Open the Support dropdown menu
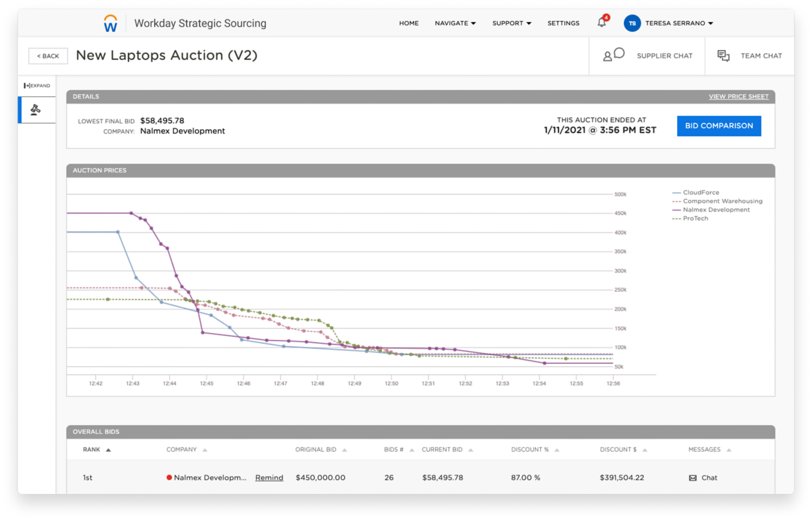This screenshot has height=521, width=812. 512,23
